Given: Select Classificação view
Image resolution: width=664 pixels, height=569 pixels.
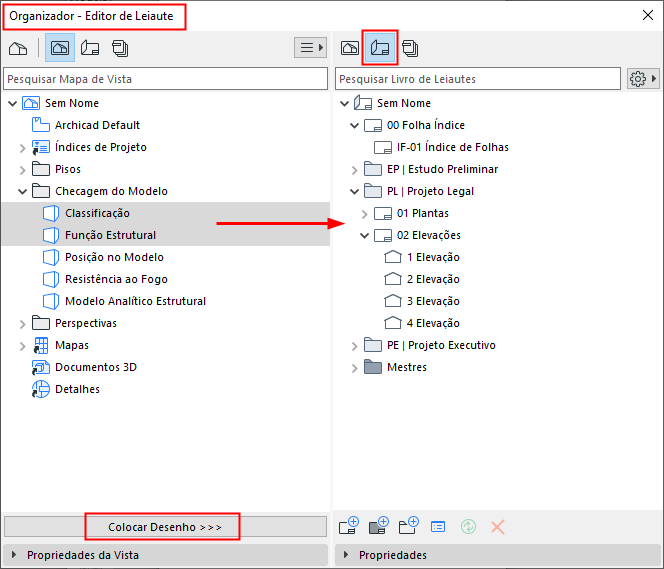Looking at the screenshot, I should [x=97, y=213].
